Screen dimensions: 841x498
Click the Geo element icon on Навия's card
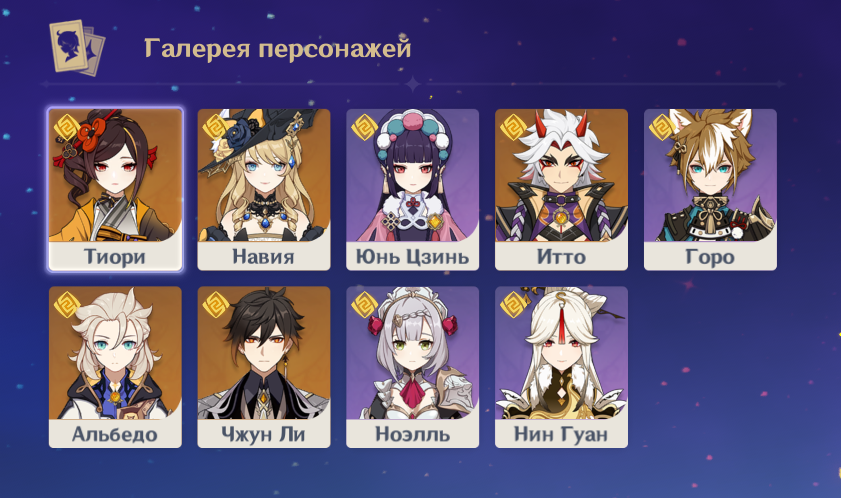coord(216,128)
